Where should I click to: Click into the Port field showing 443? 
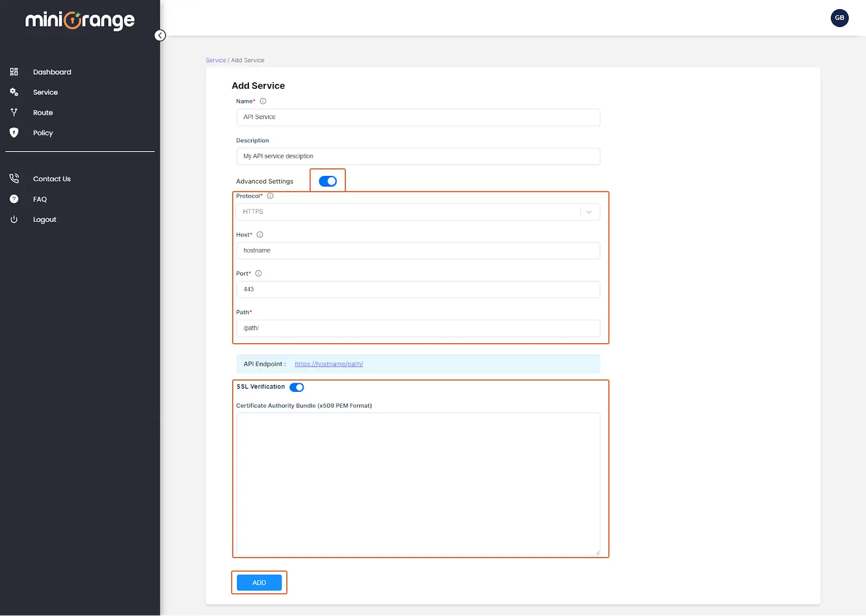[418, 290]
